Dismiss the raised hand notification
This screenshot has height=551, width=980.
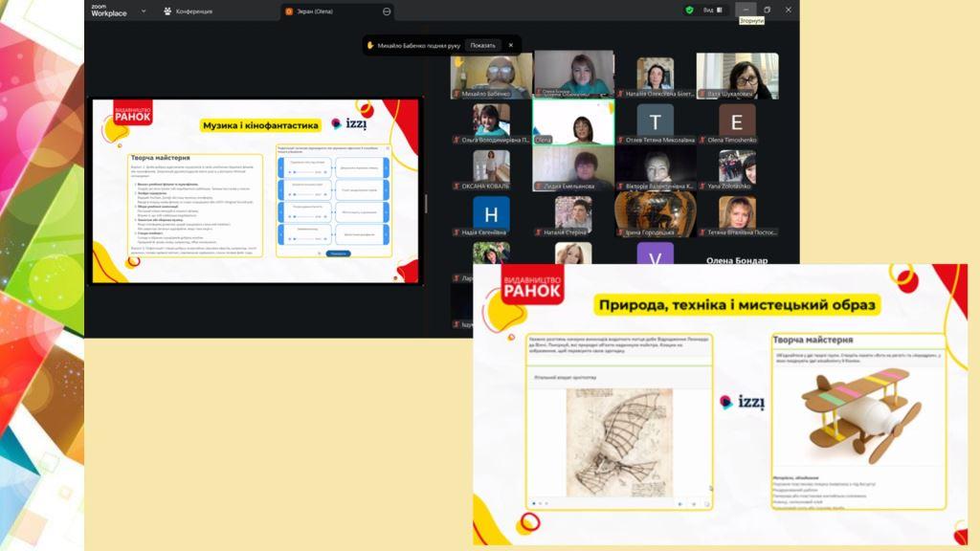click(510, 45)
